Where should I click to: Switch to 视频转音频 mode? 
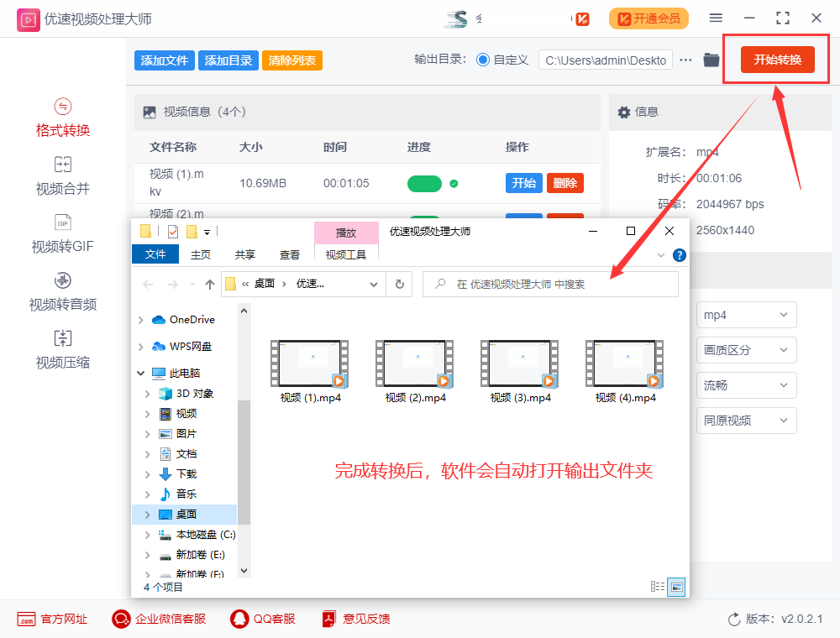point(62,292)
